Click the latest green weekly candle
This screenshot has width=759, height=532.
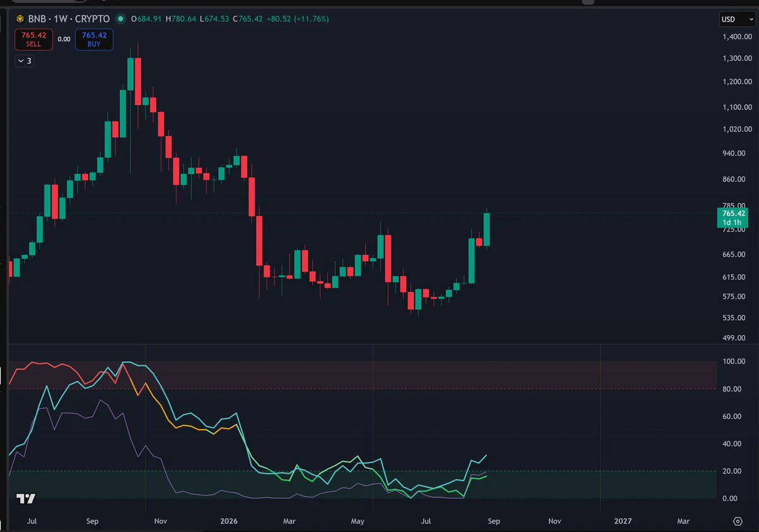tap(487, 229)
